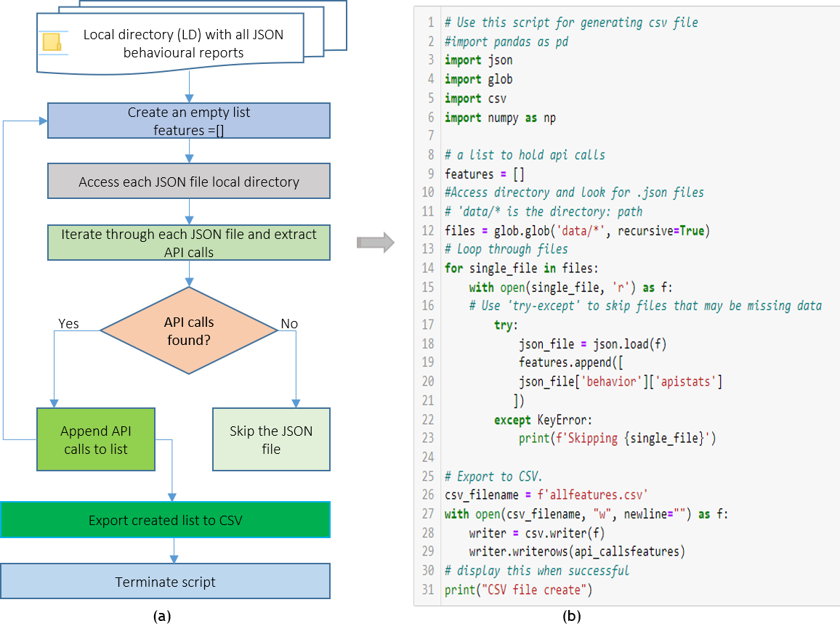Click line number 31 in the code gutter
Image resolution: width=840 pixels, height=634 pixels.
coord(427,590)
